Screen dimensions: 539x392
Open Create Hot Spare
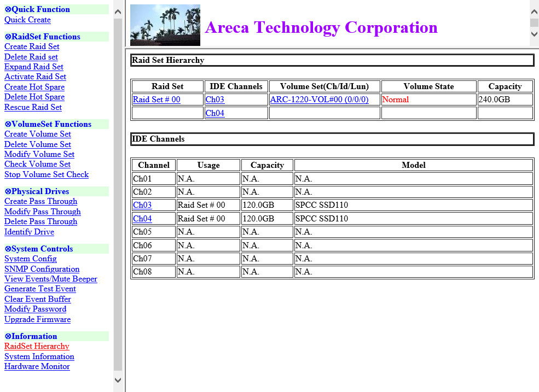[x=34, y=87]
